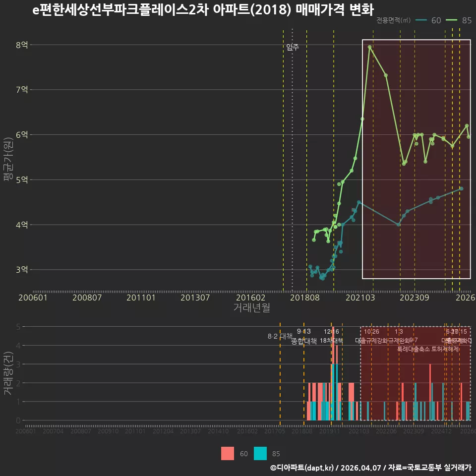The image size is (476, 476).
Task: Click volume chart x-axis label 201705
Action: click(275, 431)
